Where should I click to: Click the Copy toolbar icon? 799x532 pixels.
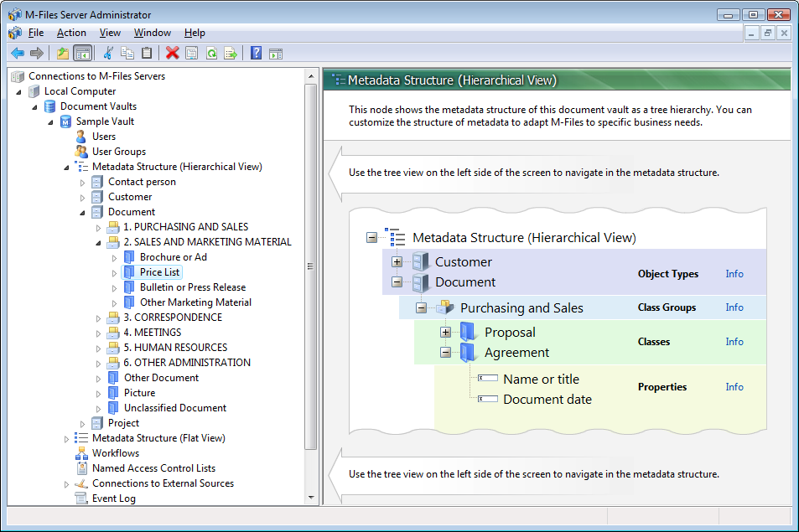(127, 53)
